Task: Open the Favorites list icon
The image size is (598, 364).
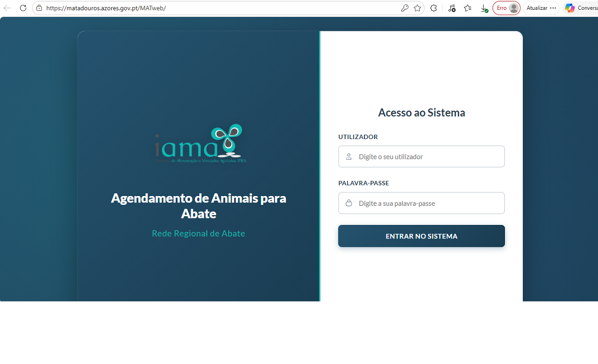Action: coord(468,8)
